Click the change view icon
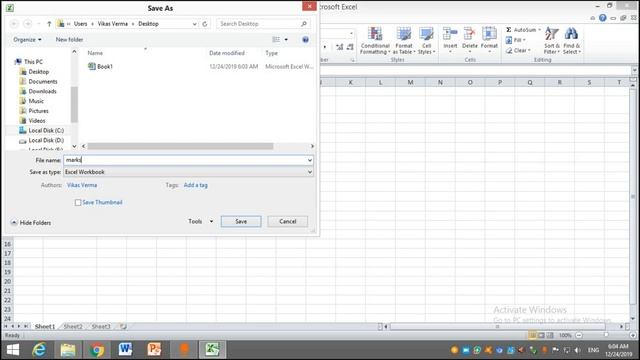Image resolution: width=640 pixels, height=360 pixels. [x=276, y=40]
